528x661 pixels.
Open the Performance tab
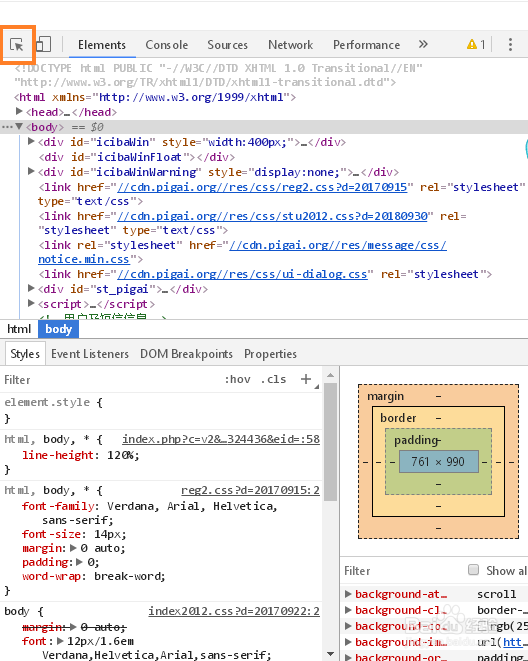point(366,45)
